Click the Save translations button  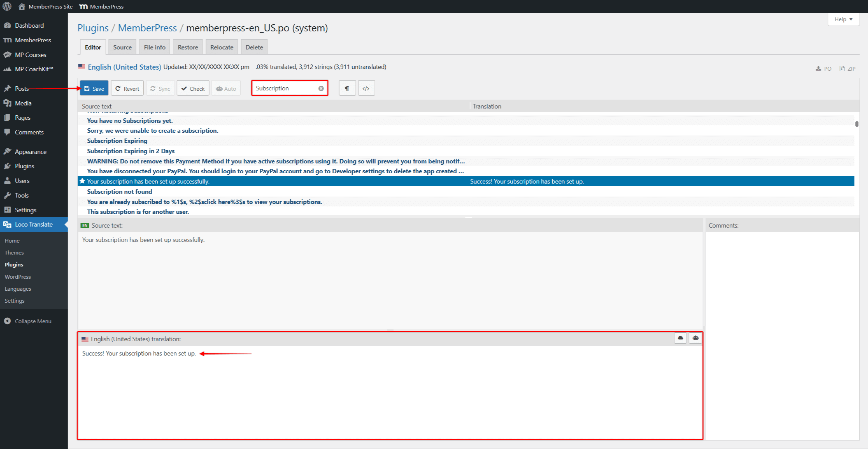94,88
